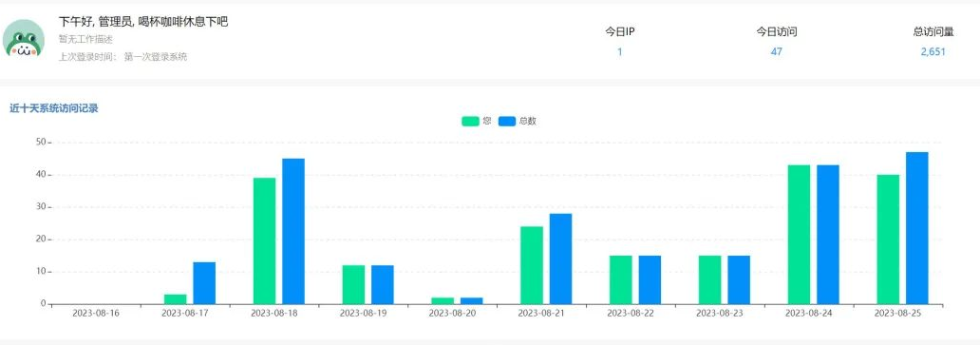Click the small green bar for 2023-08-17
Viewport: 980px width, 345px height.
176,299
